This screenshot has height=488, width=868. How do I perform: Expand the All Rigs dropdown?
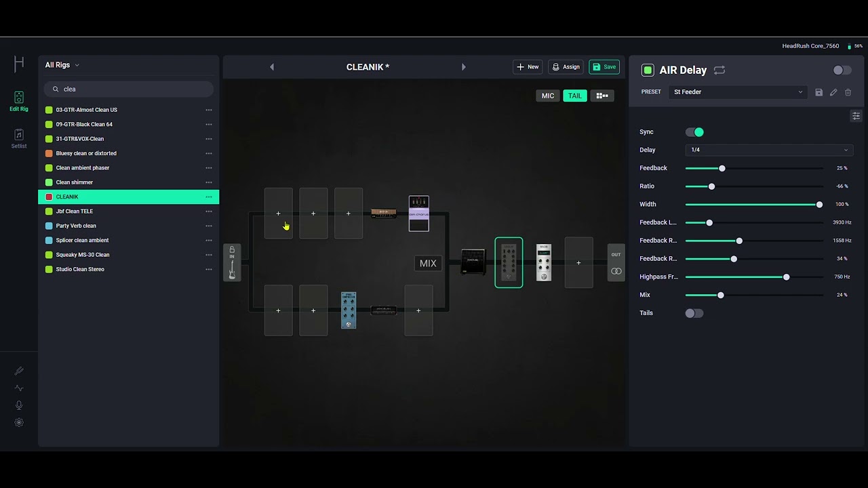coord(62,65)
